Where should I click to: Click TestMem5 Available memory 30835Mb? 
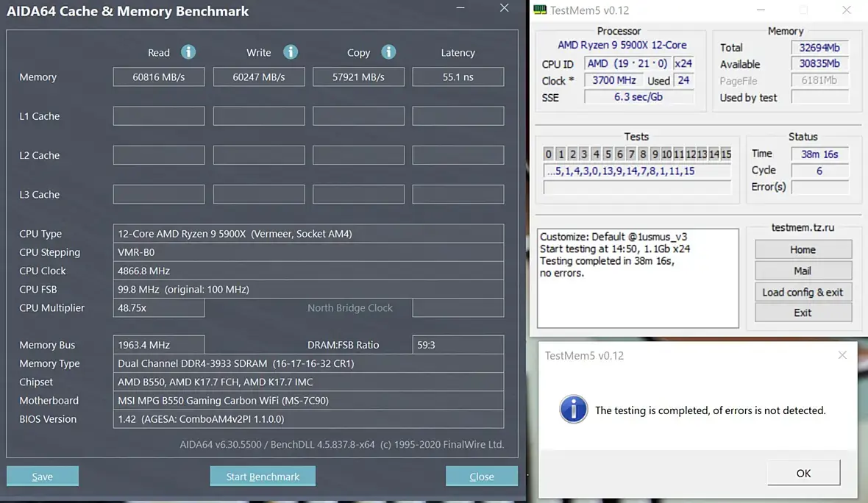(x=820, y=64)
